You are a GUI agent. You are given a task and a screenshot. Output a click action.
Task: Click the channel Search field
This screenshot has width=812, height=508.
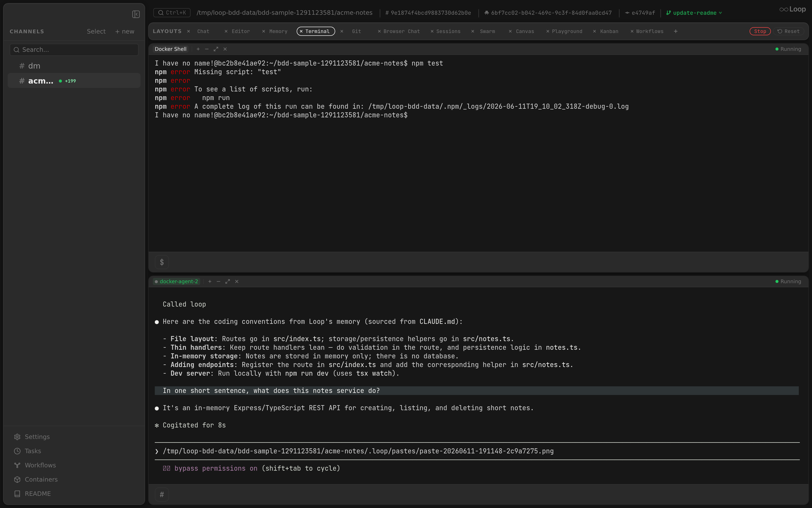click(x=74, y=50)
